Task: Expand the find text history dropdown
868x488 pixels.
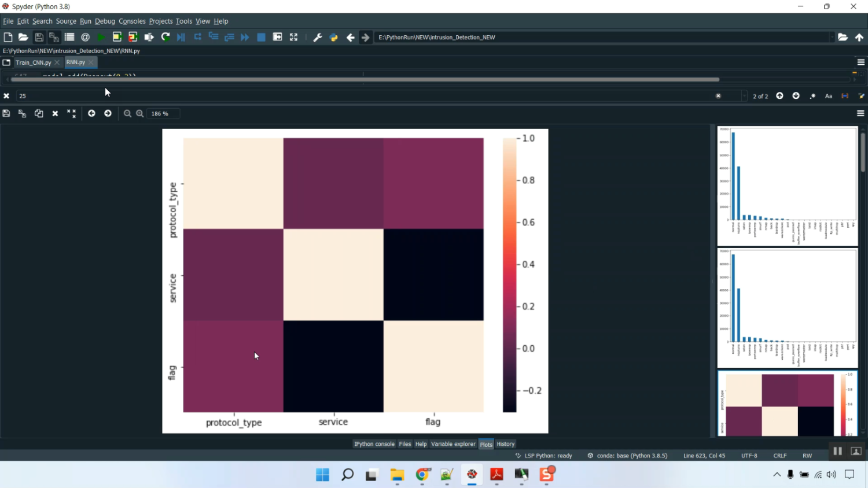Action: pos(744,96)
